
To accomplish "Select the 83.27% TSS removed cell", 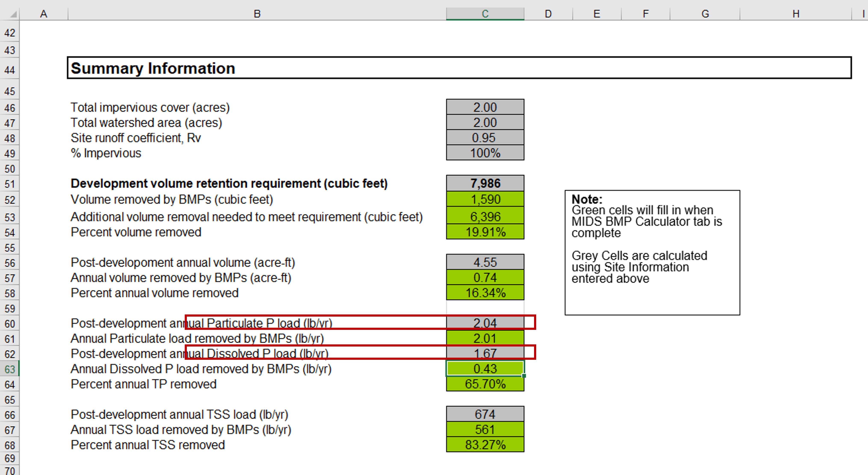I will (x=485, y=444).
